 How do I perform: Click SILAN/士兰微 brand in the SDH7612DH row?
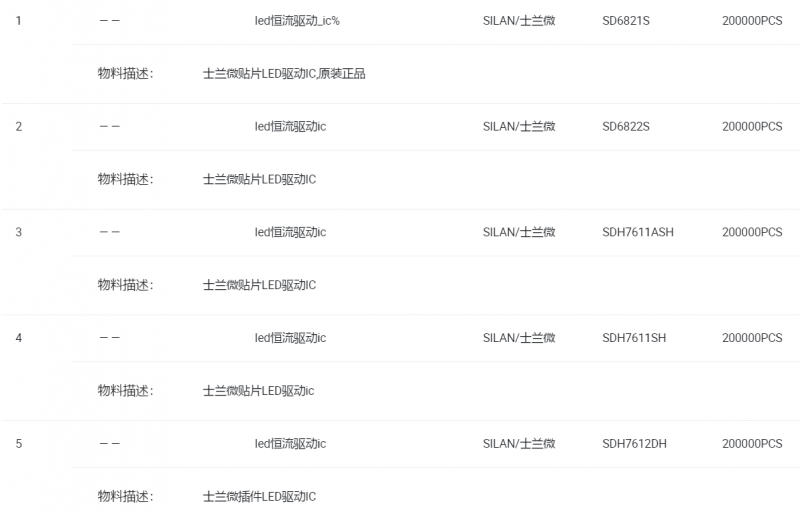point(519,444)
